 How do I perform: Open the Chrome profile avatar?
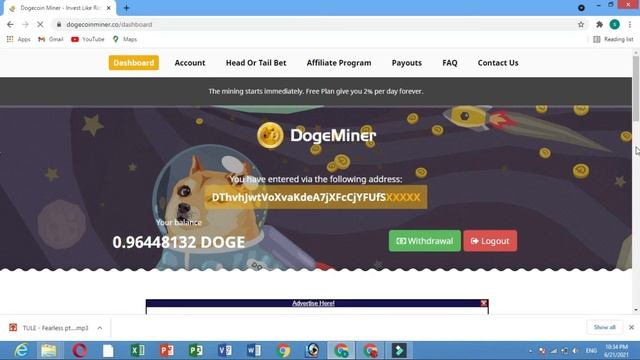(x=615, y=24)
